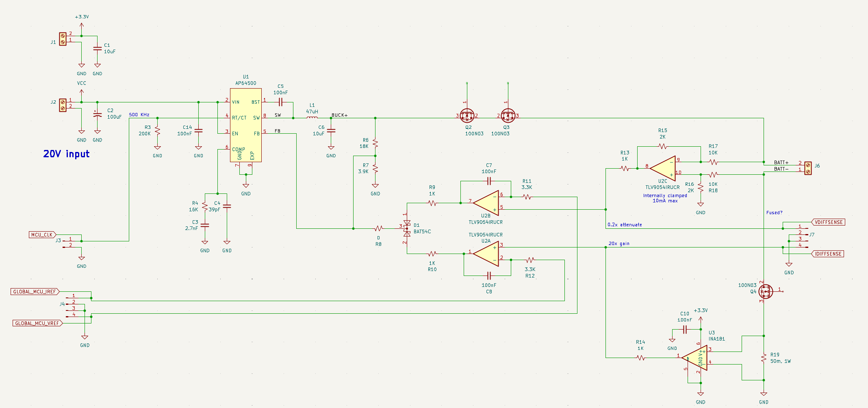Click the 'BATT-' net label

point(781,169)
